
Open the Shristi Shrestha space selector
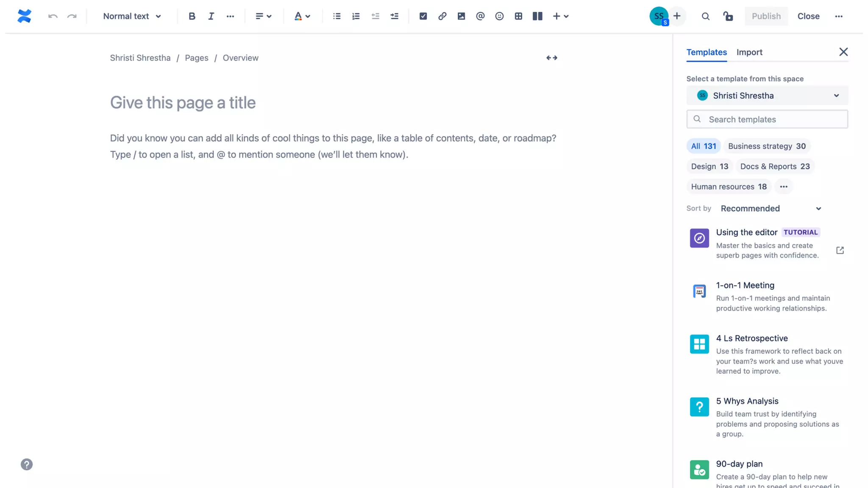(x=767, y=96)
